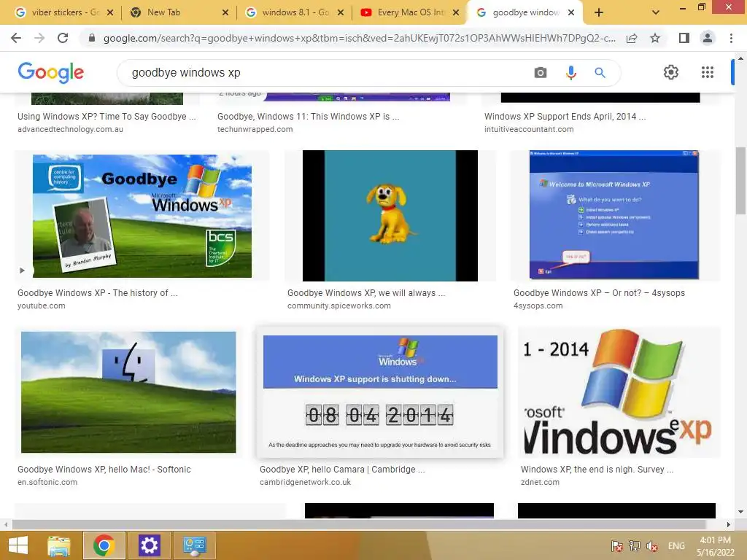The image size is (747, 560).
Task: Open the Chrome three-dot menu
Action: coord(731,38)
